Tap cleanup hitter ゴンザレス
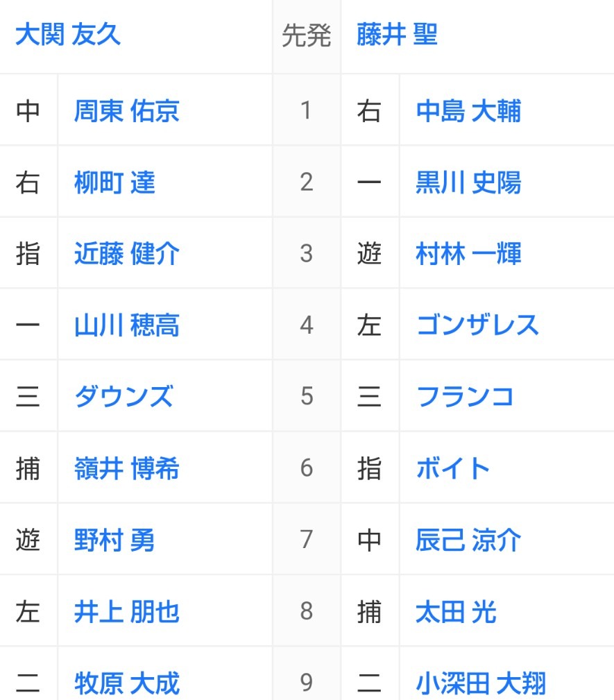The image size is (614, 700). [x=477, y=325]
